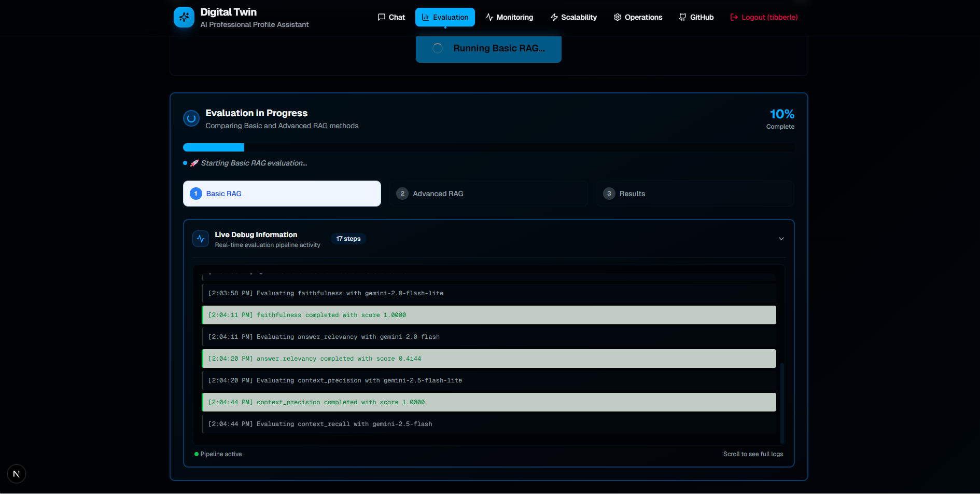Click the green Pipeline active status dot

196,454
